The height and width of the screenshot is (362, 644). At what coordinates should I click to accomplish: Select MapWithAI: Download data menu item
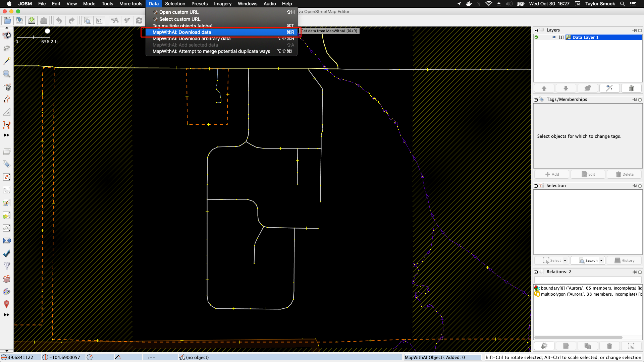coord(181,32)
